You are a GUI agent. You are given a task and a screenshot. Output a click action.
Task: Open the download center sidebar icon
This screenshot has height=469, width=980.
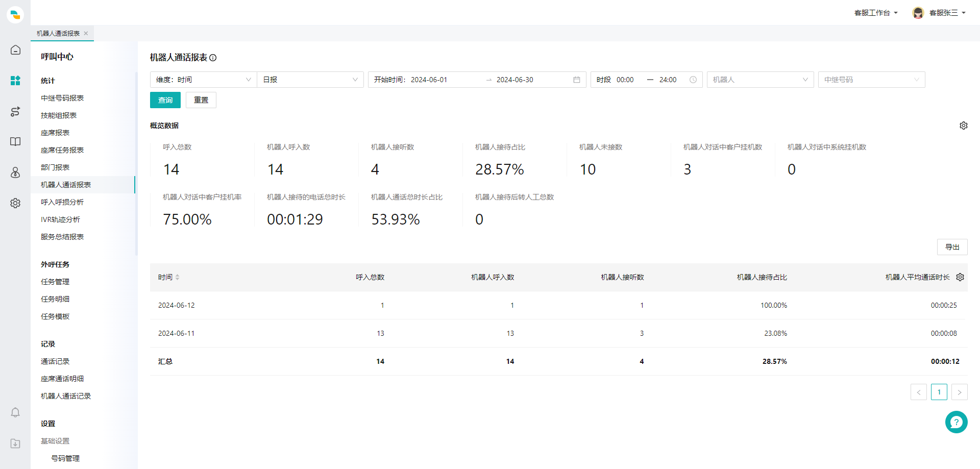tap(15, 443)
